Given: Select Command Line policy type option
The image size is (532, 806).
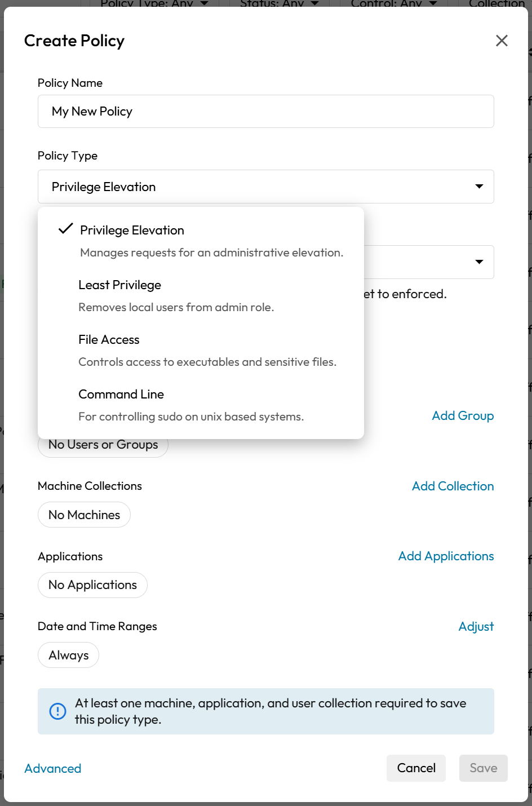Looking at the screenshot, I should (x=121, y=395).
